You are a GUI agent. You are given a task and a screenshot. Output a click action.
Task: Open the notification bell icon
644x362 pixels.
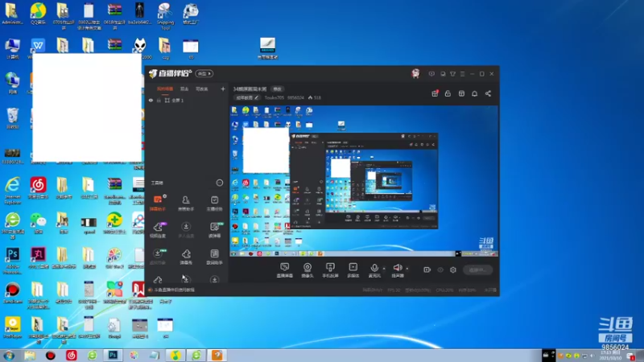pos(474,93)
